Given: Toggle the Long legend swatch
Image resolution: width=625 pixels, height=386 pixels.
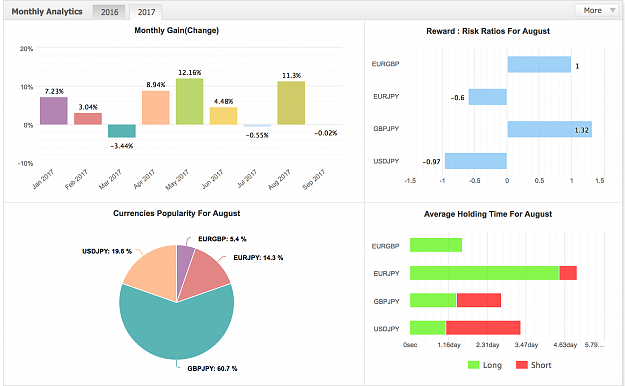Looking at the screenshot, I should pyautogui.click(x=473, y=365).
